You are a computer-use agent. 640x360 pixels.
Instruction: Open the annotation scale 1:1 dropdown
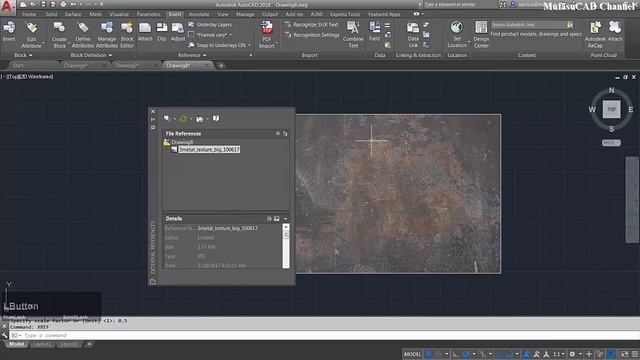click(558, 354)
